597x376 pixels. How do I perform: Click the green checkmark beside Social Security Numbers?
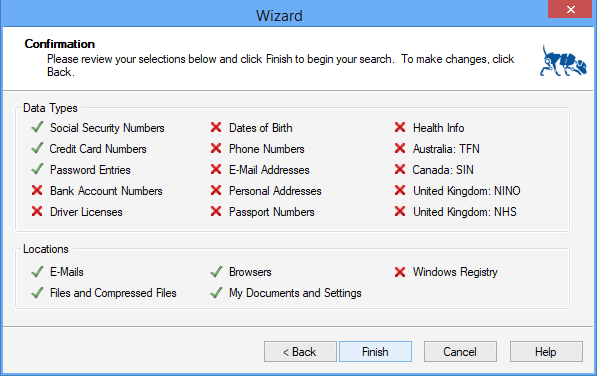(37, 127)
